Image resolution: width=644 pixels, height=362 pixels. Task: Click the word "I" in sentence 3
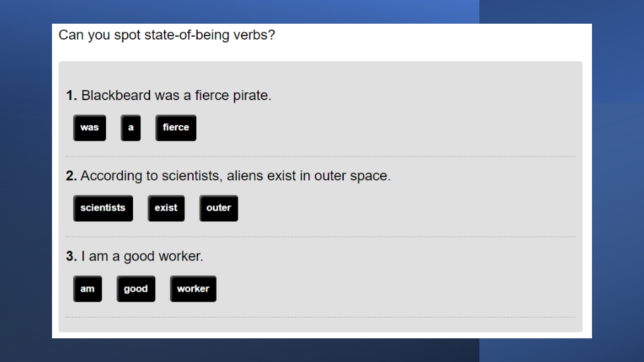83,257
